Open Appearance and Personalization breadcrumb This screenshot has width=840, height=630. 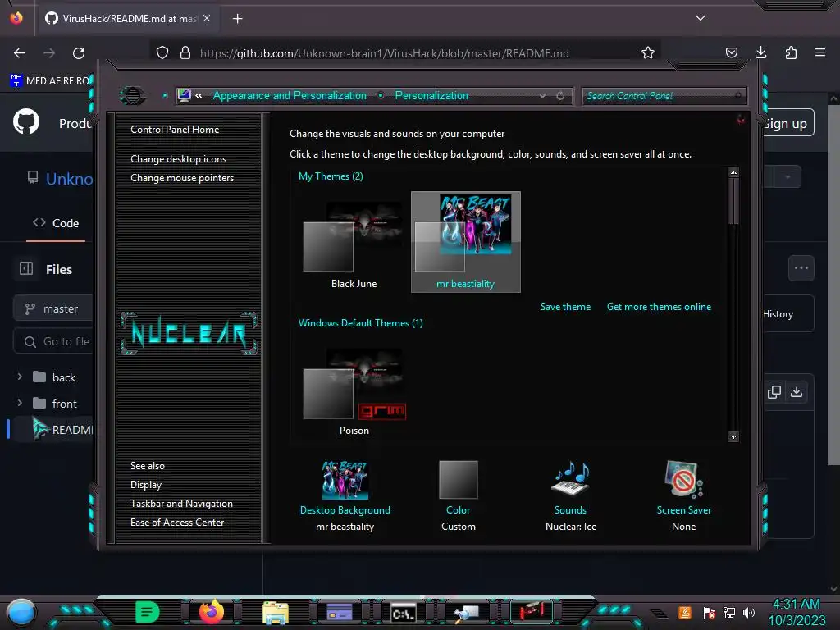pos(290,95)
